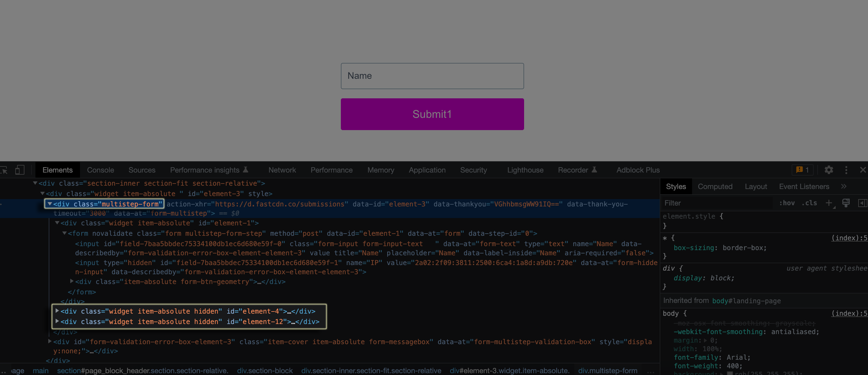Select div.multistep-form breadcrumb
The image size is (868, 375).
click(607, 370)
